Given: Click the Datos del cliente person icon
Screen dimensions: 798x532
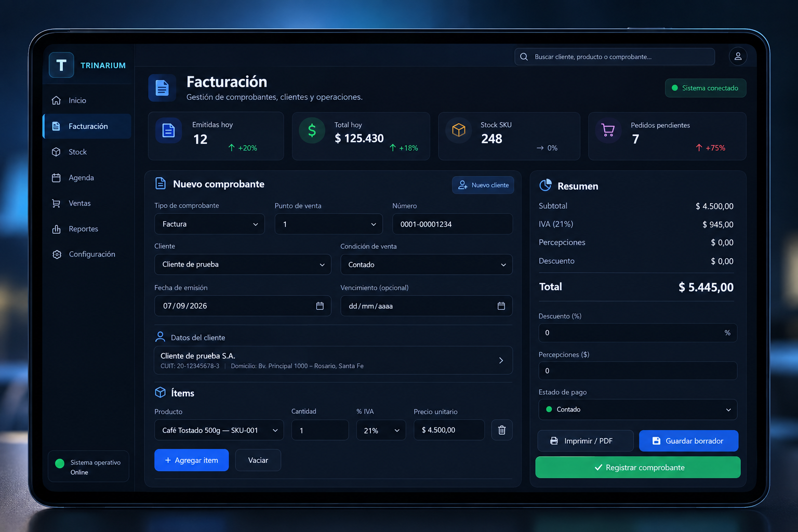Looking at the screenshot, I should pyautogui.click(x=161, y=337).
